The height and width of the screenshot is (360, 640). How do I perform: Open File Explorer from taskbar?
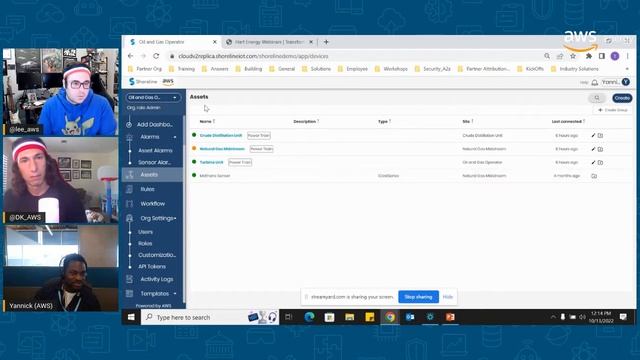(x=349, y=317)
